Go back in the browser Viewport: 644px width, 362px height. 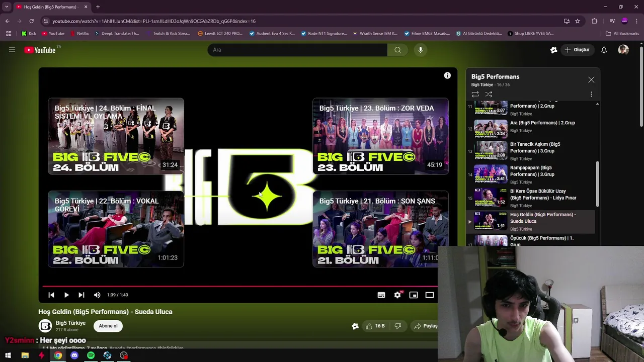[x=7, y=21]
